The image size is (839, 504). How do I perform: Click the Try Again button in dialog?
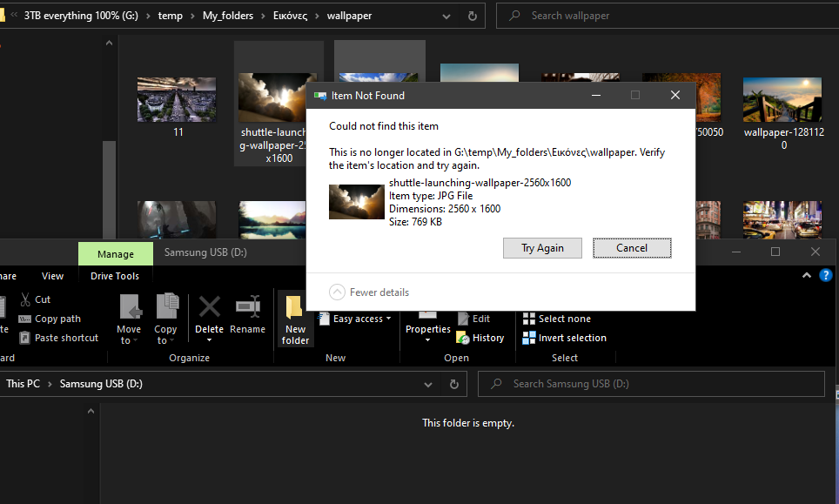pos(542,248)
